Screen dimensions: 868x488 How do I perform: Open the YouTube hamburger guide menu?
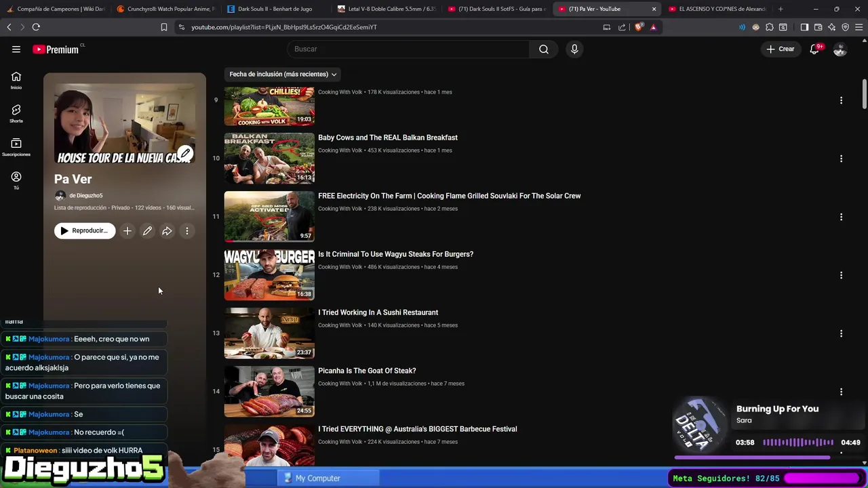pos(16,49)
